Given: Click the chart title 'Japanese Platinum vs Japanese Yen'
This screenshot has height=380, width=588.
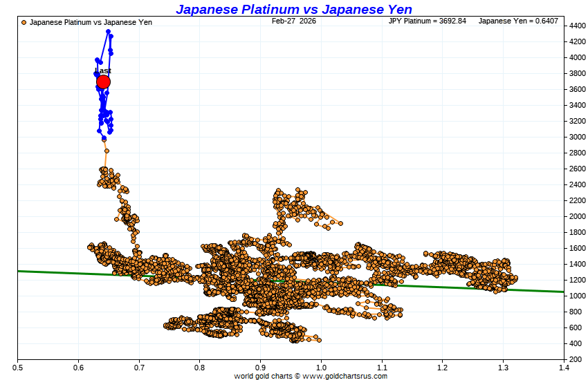Looking at the screenshot, I should point(293,9).
